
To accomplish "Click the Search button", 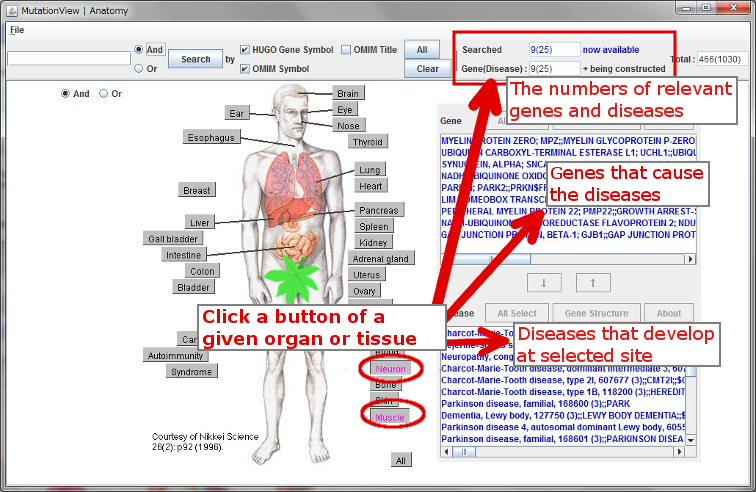I will pos(195,59).
